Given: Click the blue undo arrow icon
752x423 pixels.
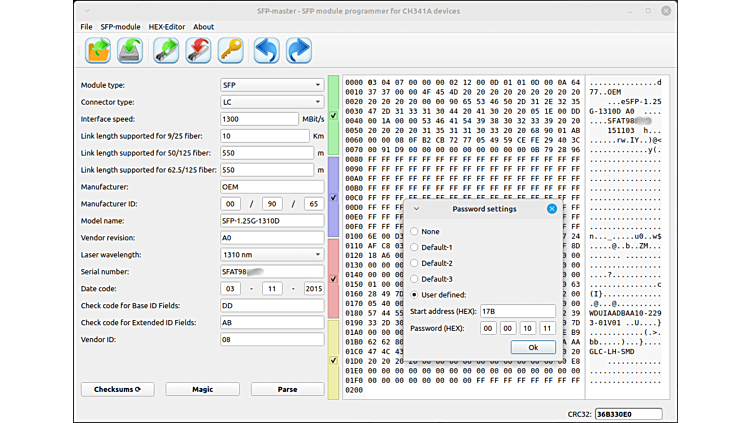Looking at the screenshot, I should point(266,50).
